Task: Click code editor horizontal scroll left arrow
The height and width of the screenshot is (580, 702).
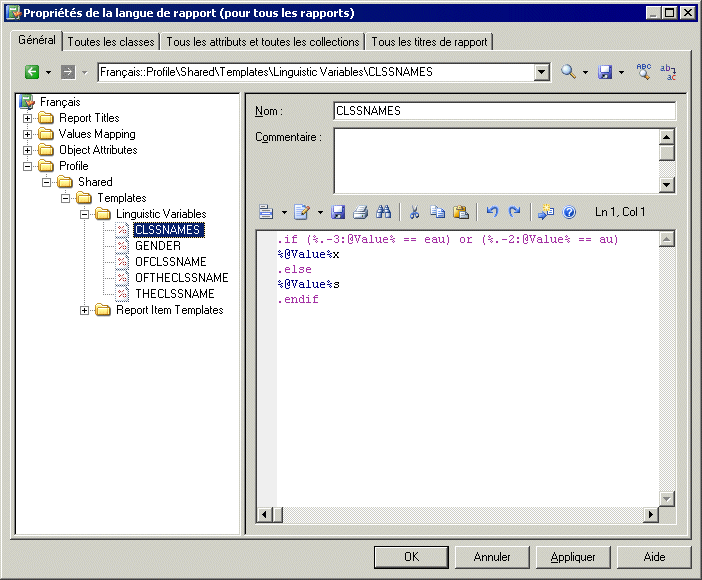Action: click(x=264, y=515)
